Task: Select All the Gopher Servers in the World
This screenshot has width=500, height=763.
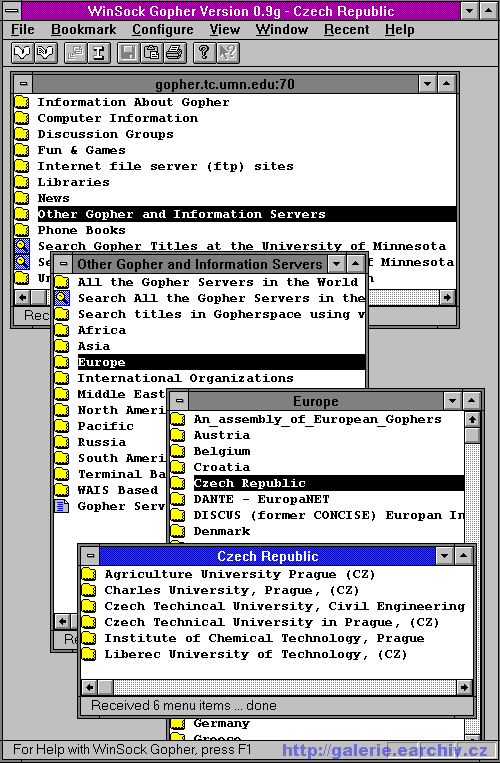Action: tap(218, 282)
